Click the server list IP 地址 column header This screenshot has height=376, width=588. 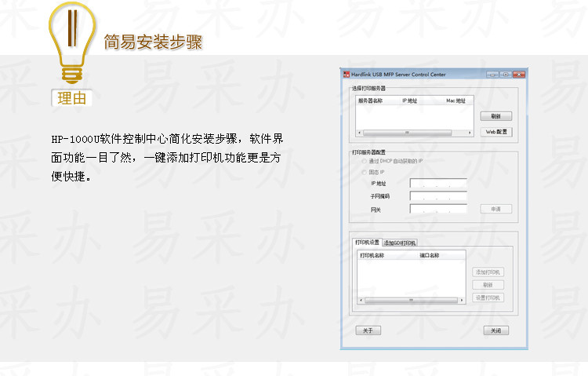point(409,100)
